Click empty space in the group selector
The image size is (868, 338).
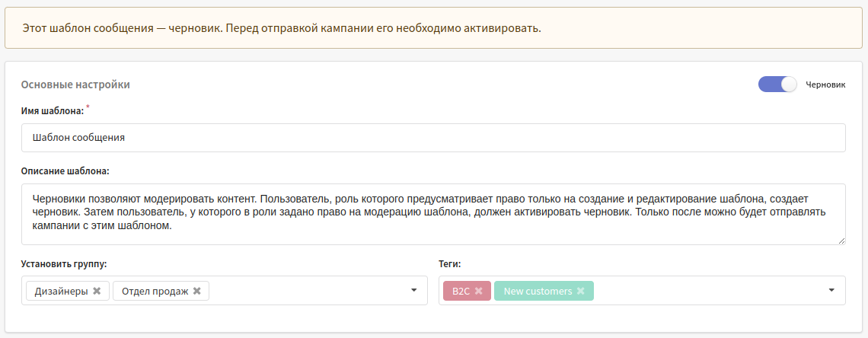coord(308,291)
